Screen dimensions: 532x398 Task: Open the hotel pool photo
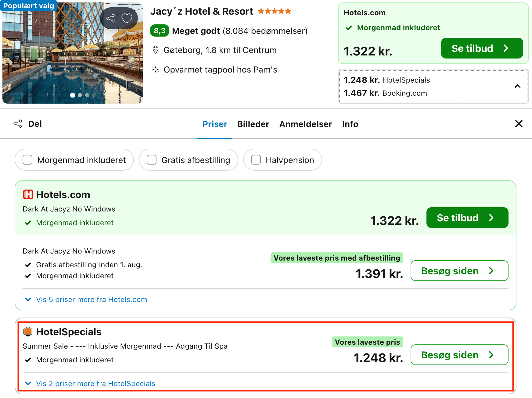tap(73, 53)
